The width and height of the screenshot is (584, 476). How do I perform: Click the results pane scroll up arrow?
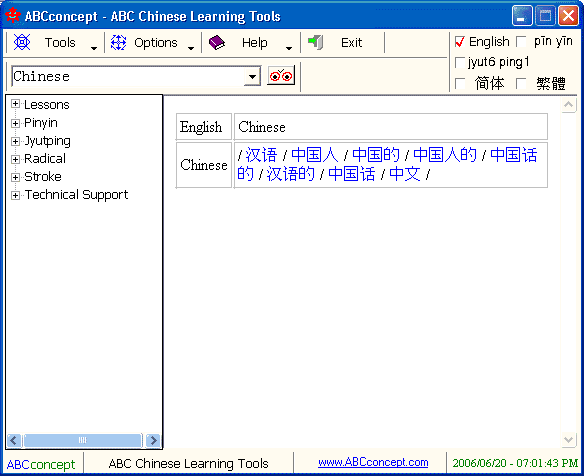click(x=568, y=105)
